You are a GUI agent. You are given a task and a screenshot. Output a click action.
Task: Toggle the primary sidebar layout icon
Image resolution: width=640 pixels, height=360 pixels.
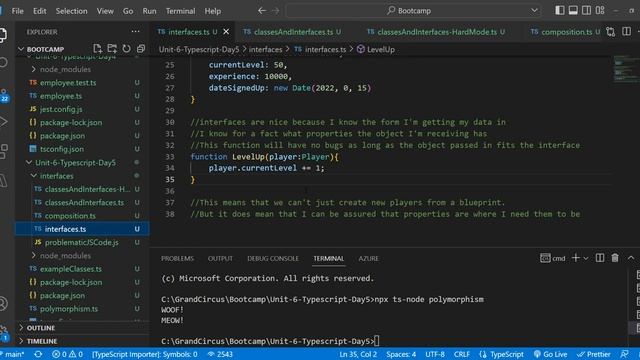point(560,11)
